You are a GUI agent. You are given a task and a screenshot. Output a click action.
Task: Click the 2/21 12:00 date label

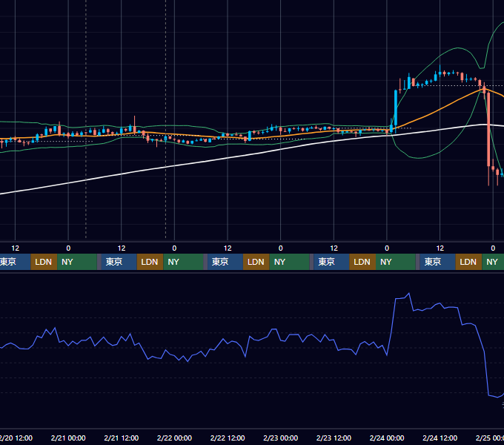[x=121, y=438]
